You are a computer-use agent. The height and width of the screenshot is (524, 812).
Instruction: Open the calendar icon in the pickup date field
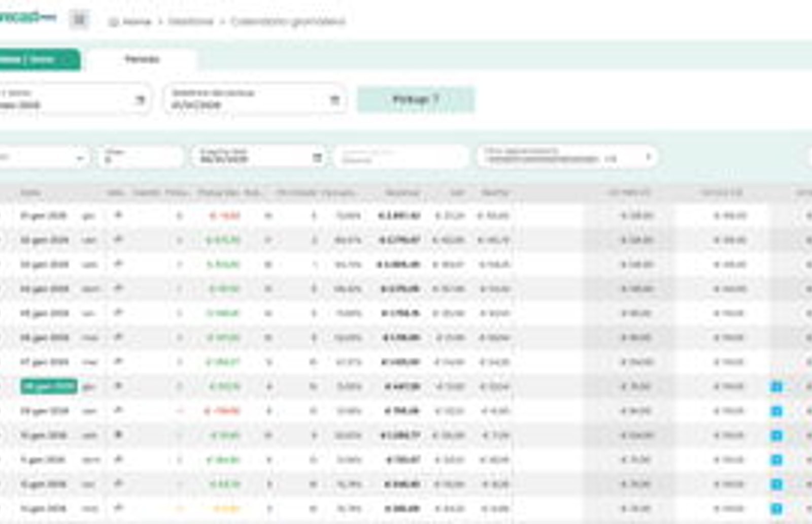[334, 100]
